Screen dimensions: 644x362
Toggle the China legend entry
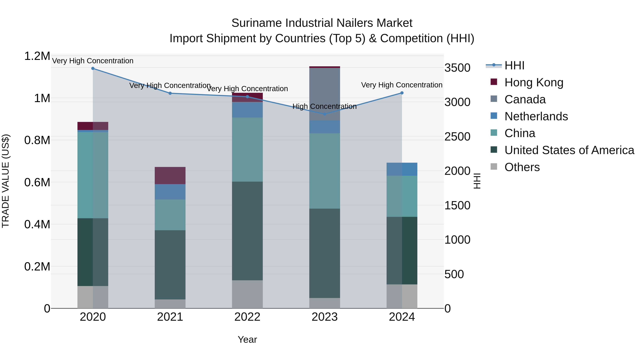pyautogui.click(x=513, y=133)
